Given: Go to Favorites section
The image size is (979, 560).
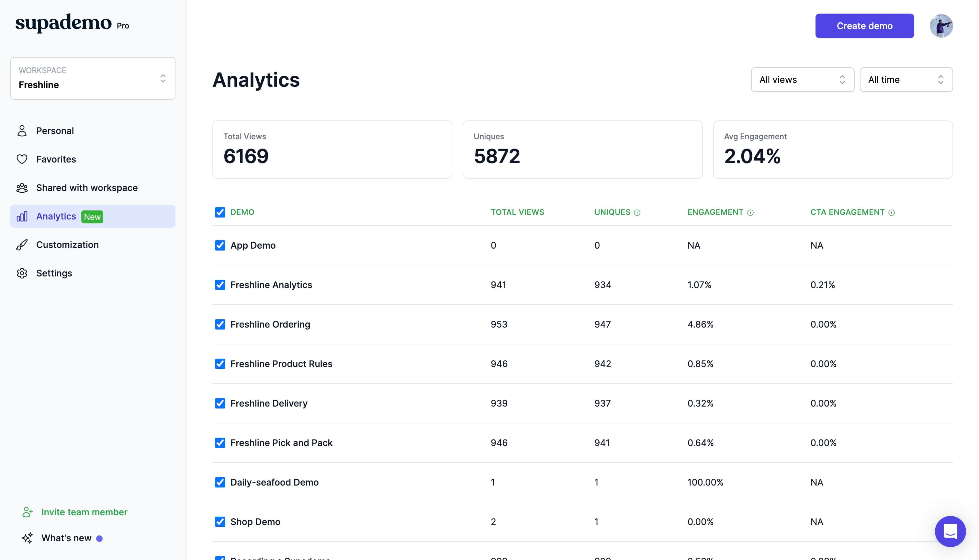Looking at the screenshot, I should tap(93, 159).
